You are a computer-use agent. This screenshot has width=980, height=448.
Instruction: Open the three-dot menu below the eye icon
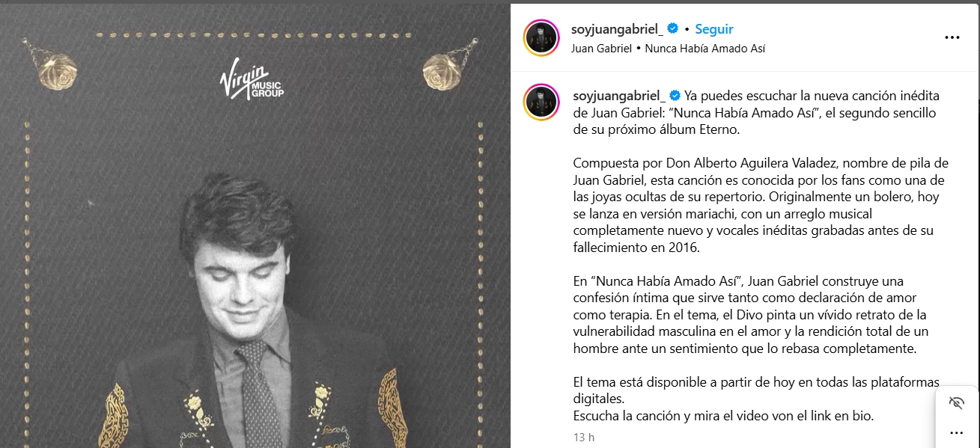[956, 432]
